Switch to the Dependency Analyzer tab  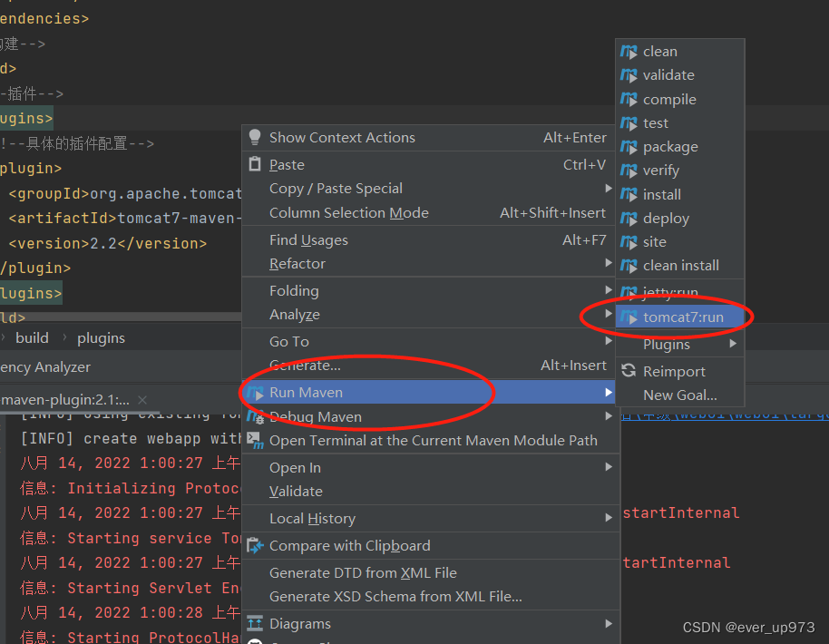[45, 367]
